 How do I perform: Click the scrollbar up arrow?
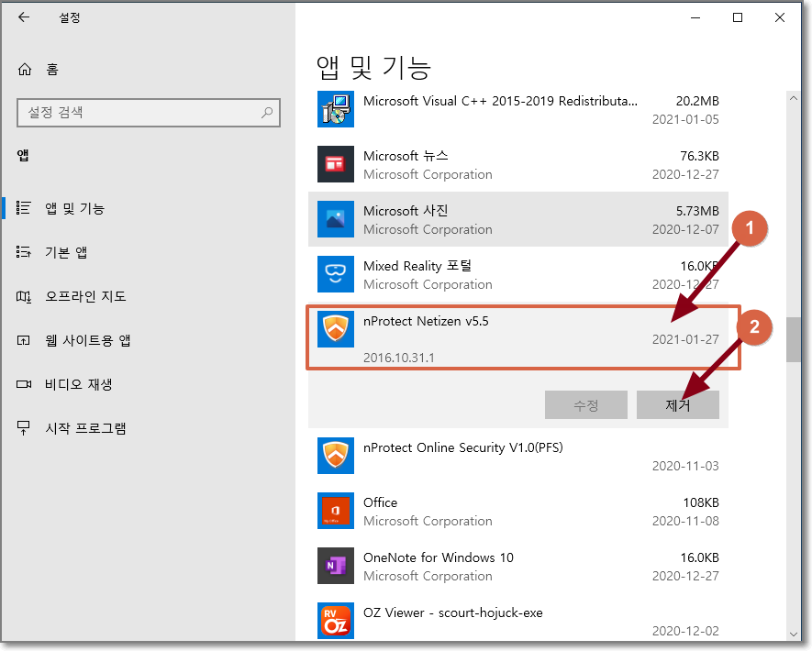point(793,98)
